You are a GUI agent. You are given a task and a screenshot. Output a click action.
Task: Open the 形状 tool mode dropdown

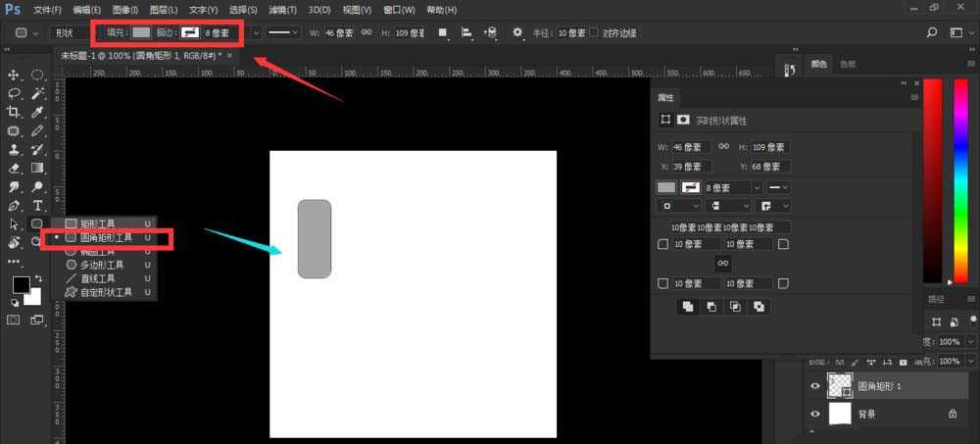(x=67, y=32)
